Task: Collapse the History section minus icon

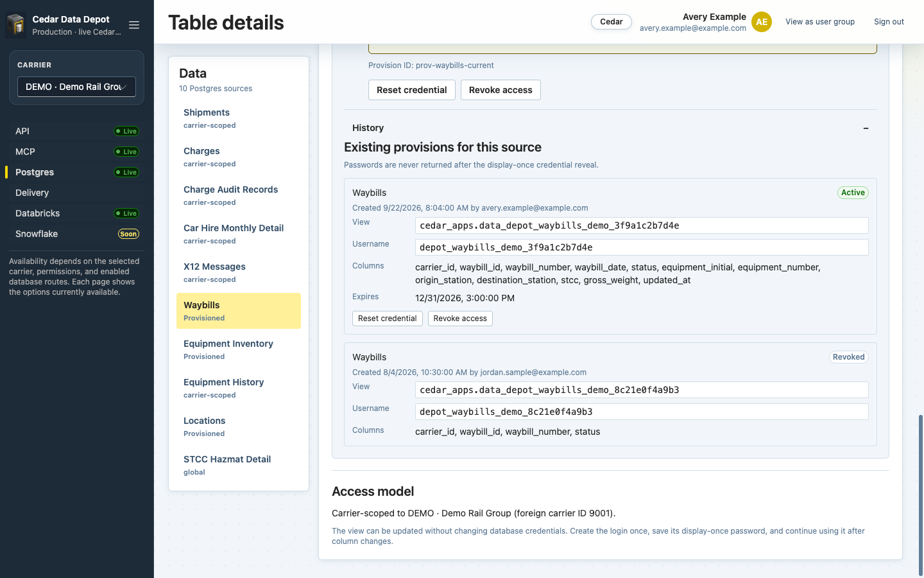Action: click(866, 128)
